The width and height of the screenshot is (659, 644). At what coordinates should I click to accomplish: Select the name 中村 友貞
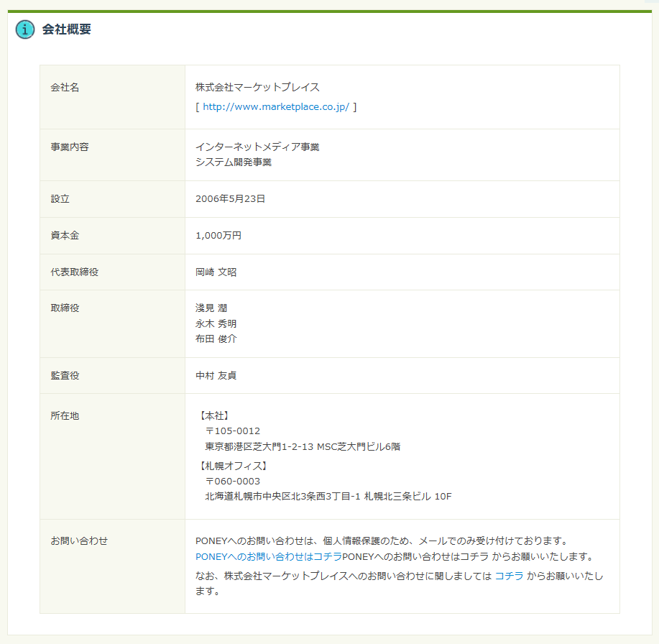click(216, 375)
